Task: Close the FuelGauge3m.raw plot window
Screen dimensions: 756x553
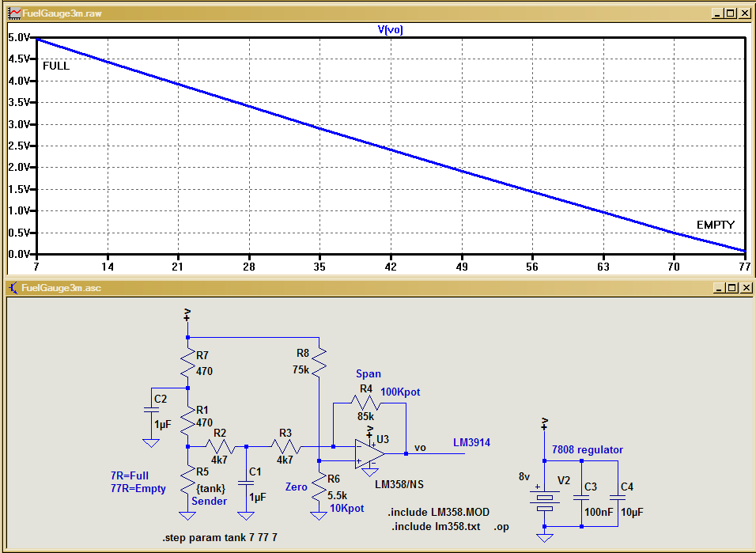Action: (x=744, y=13)
